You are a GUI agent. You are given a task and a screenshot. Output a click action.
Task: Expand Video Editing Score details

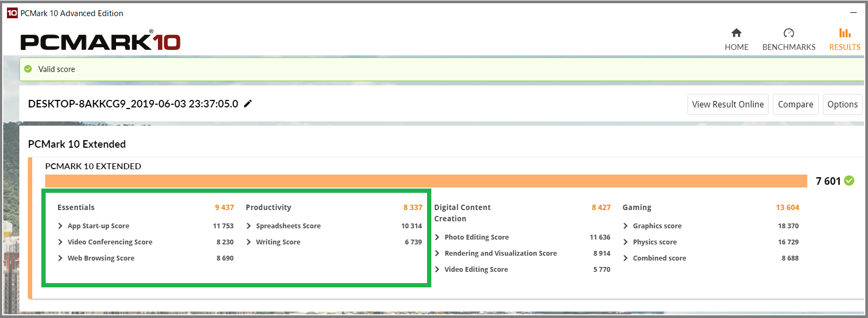(437, 270)
